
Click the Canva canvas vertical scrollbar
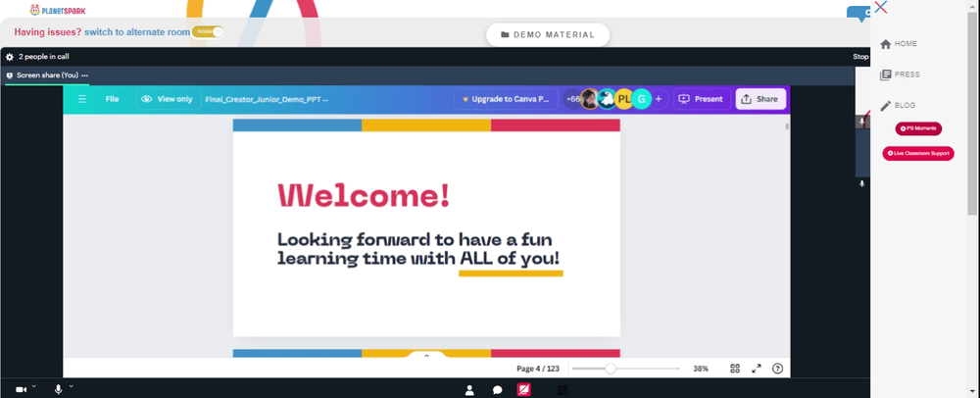point(787,126)
